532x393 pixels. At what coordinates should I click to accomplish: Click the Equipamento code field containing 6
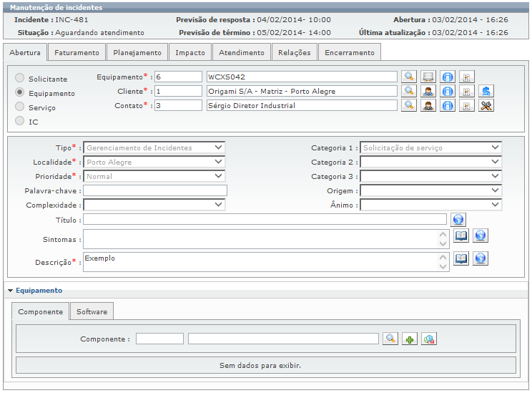(179, 77)
